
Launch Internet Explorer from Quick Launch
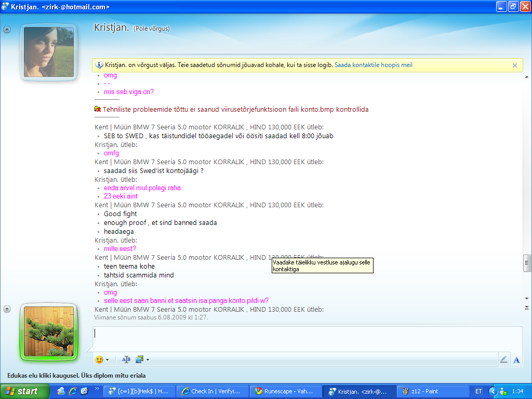point(73,391)
